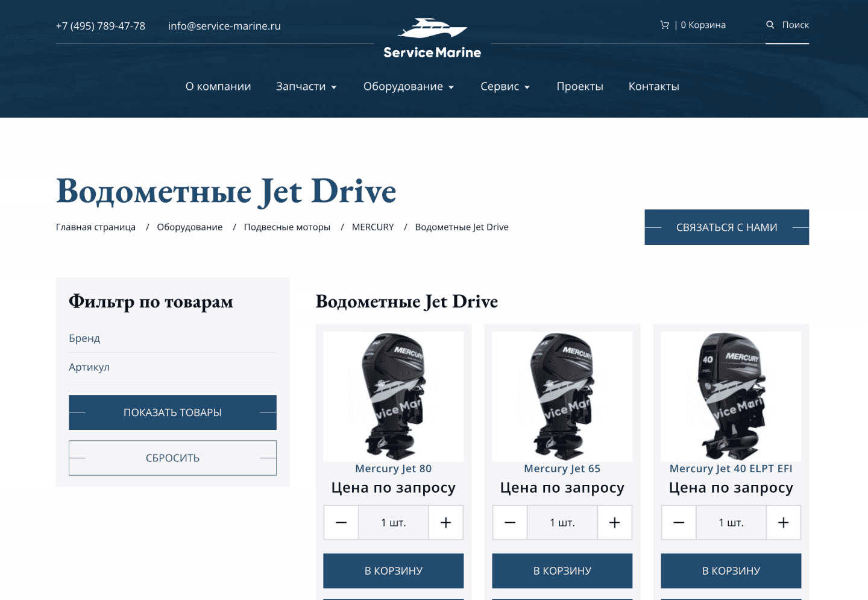Click the Mercury Jet 40 motor image
The image size is (868, 600).
731,396
